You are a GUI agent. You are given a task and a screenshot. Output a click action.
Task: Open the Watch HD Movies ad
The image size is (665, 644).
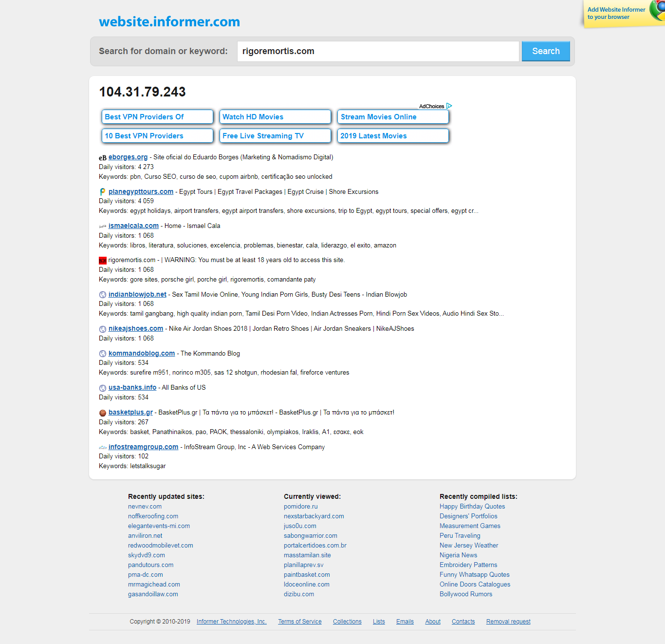(x=276, y=117)
